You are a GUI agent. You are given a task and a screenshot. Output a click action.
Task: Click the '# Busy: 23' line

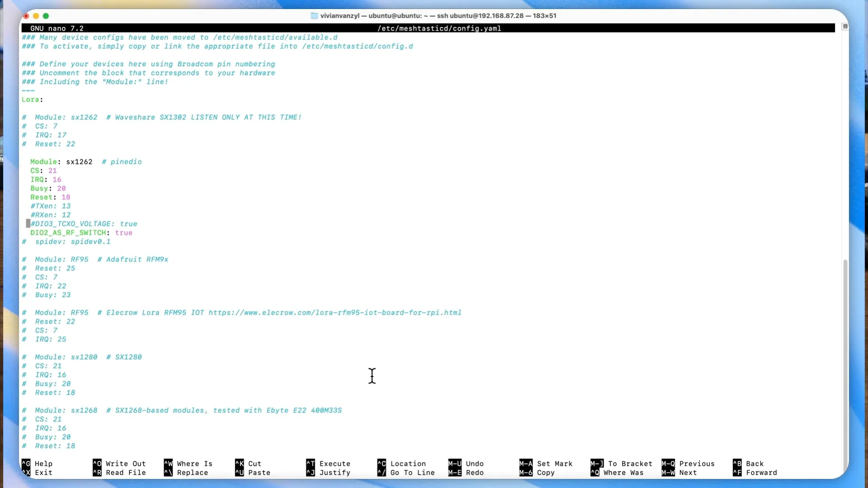(x=46, y=295)
